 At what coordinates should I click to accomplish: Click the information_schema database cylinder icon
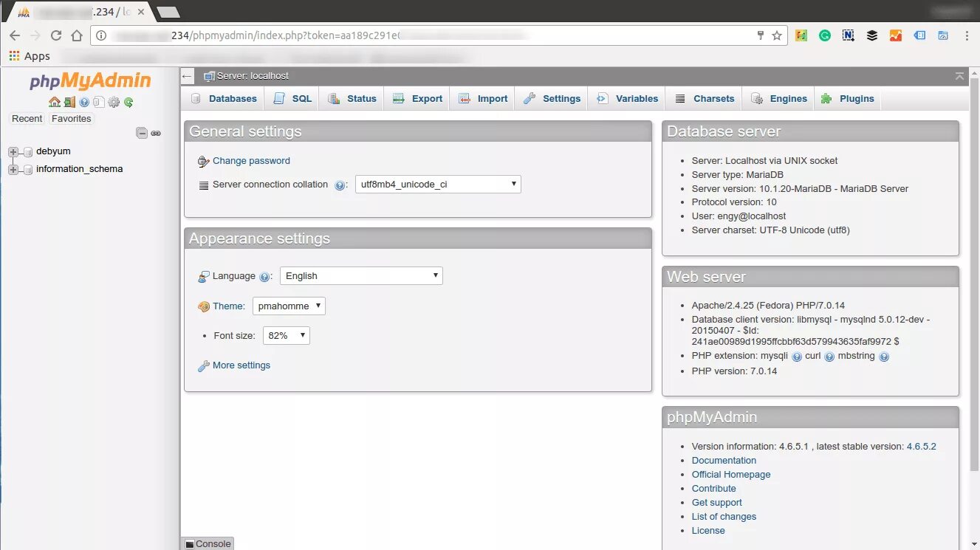click(x=28, y=169)
